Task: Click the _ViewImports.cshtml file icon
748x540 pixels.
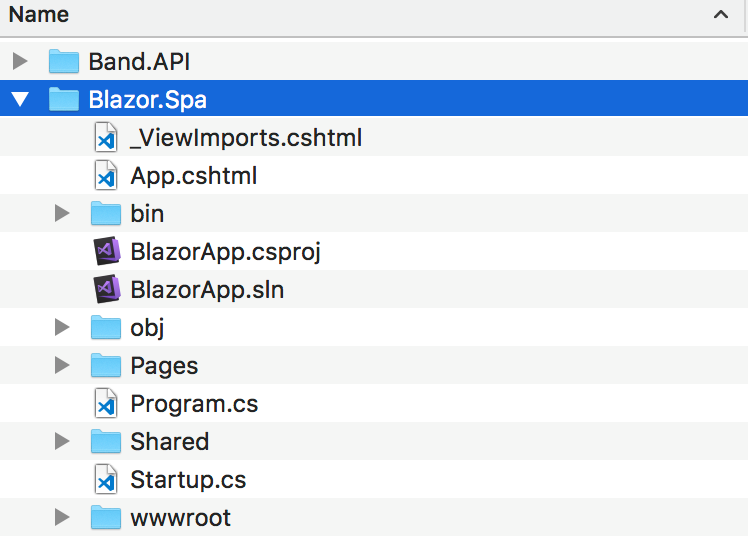Action: pyautogui.click(x=106, y=137)
